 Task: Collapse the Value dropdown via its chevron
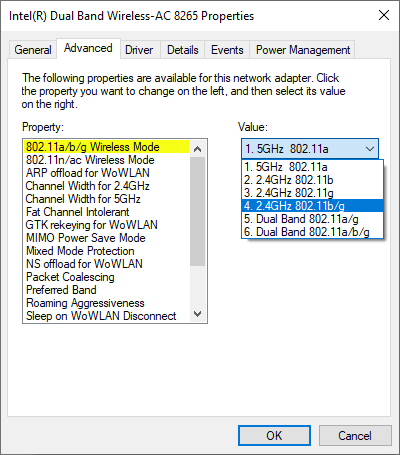coord(370,149)
